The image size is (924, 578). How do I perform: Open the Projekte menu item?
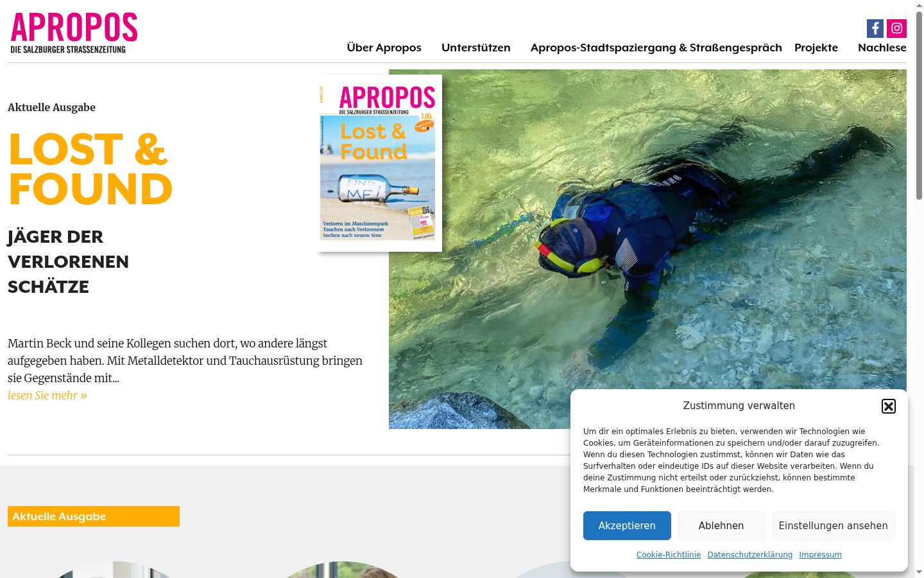pyautogui.click(x=816, y=48)
